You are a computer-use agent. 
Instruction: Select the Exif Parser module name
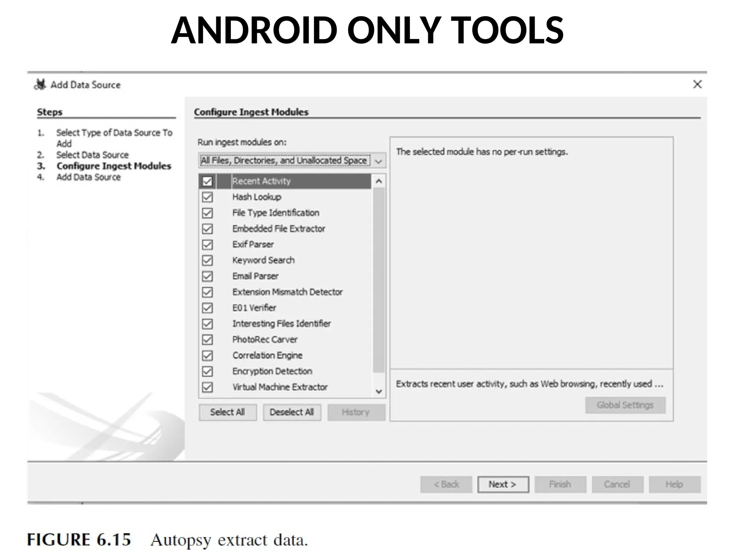pos(253,245)
